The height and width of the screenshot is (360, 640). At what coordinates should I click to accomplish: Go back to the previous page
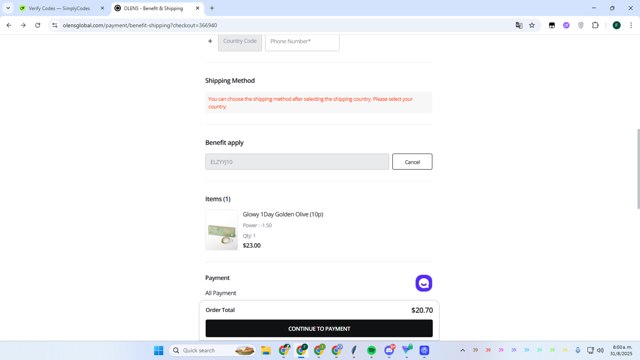[9, 25]
